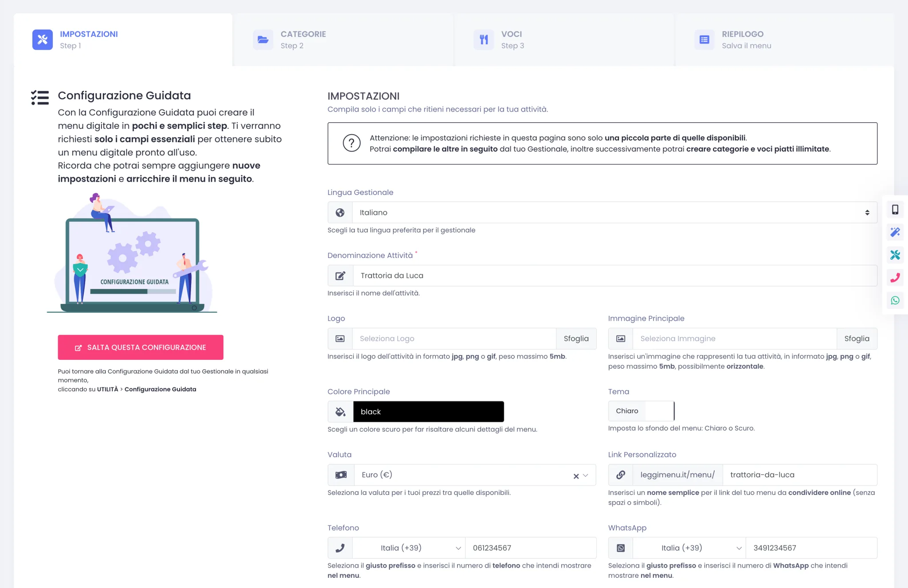The image size is (908, 588).
Task: Click the Denominazione Attività input field
Action: [615, 276]
